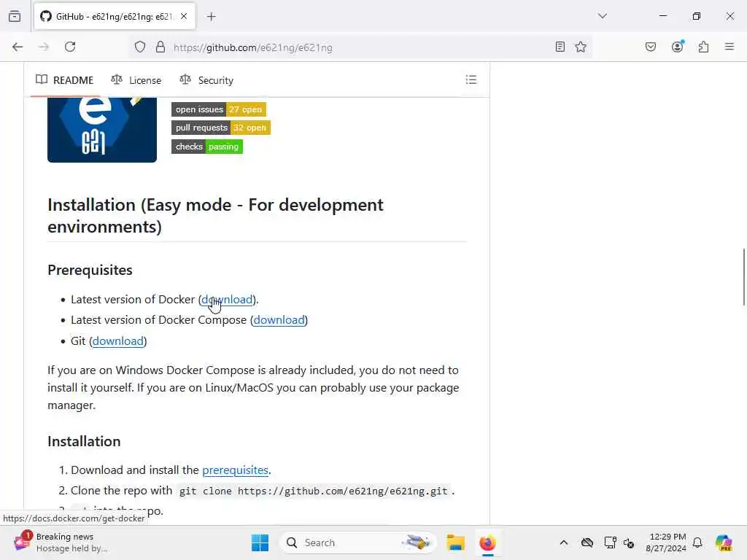Follow the prerequisites link
747x560 pixels.
[236, 470]
